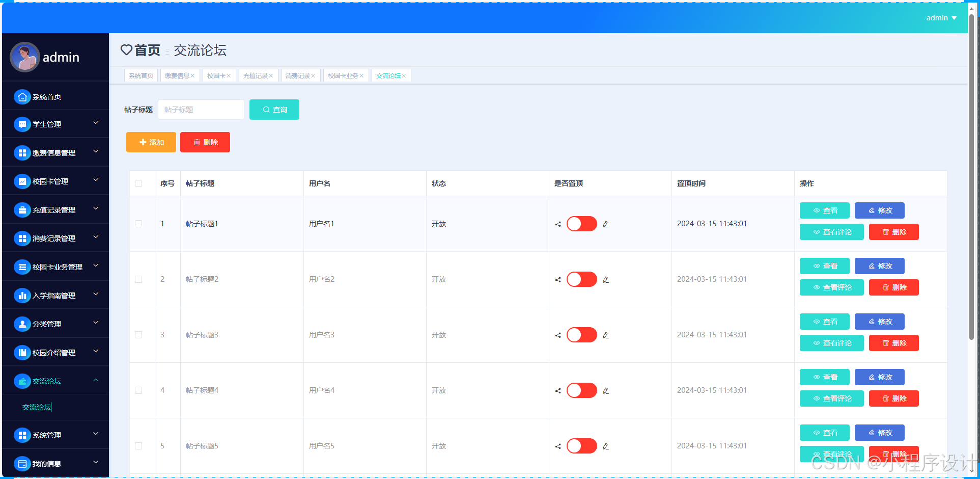Click share icon in 帖子标题1 row
Screen dimensions: 980x479
point(558,224)
